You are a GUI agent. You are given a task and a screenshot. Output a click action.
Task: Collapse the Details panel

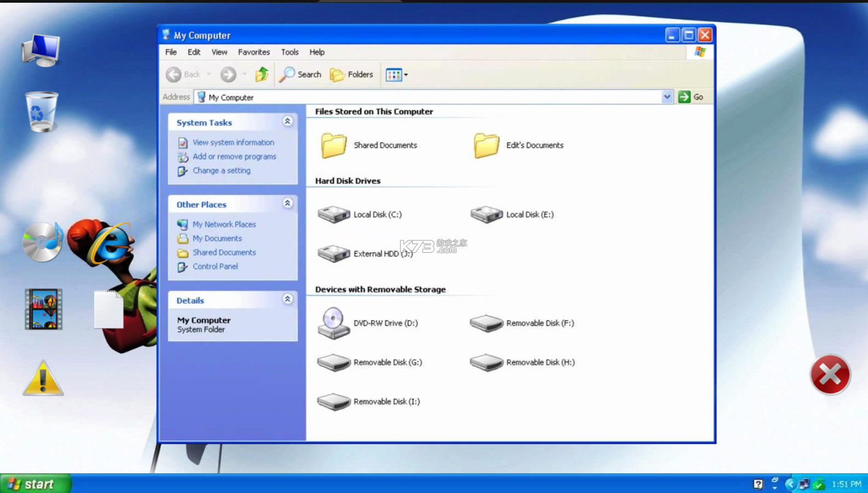[x=287, y=299]
